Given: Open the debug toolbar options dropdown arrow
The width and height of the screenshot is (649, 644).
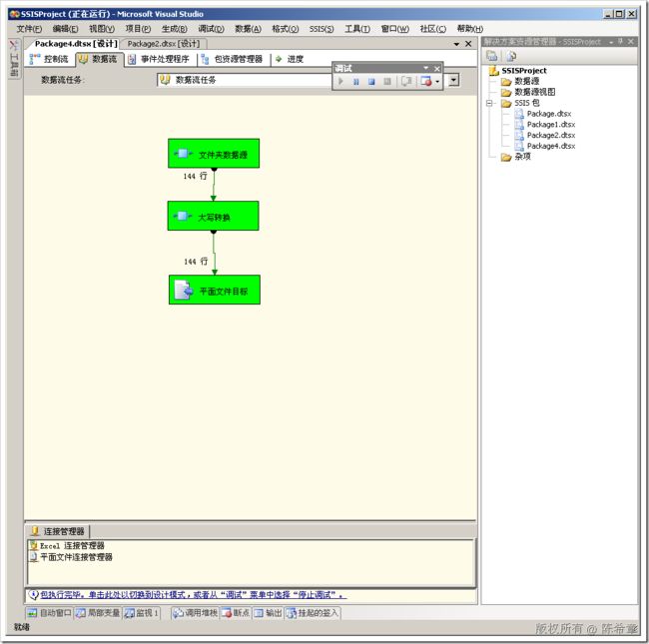Looking at the screenshot, I should [426, 68].
